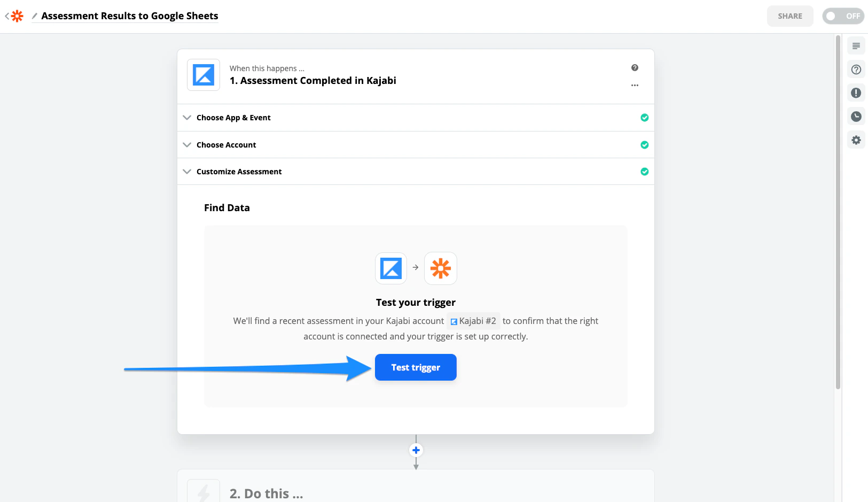Click the SHARE button

pyautogui.click(x=790, y=16)
